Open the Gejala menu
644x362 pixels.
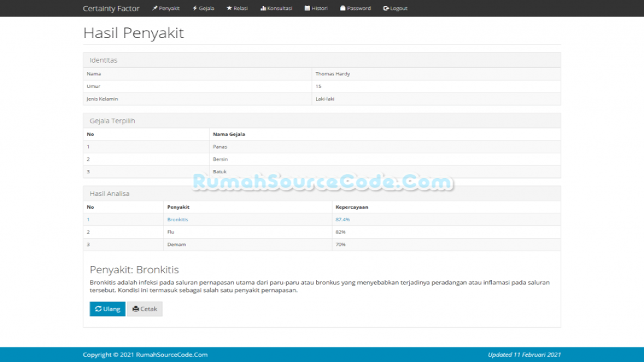[203, 8]
